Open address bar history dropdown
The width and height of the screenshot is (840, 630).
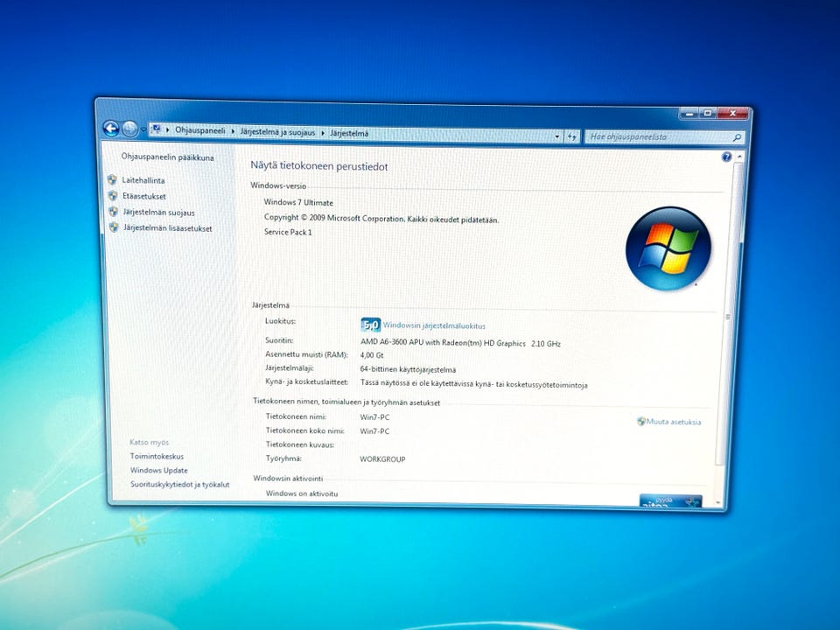tap(557, 136)
